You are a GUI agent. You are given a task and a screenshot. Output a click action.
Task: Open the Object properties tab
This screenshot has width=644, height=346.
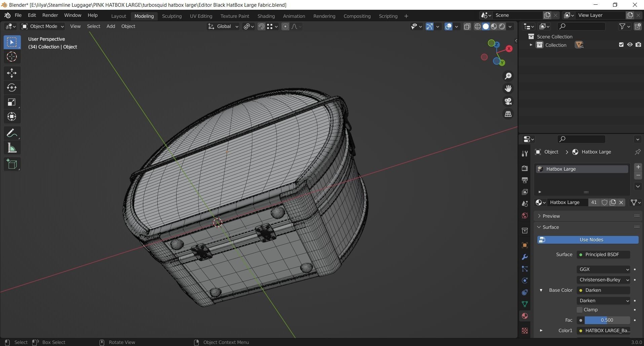point(525,245)
